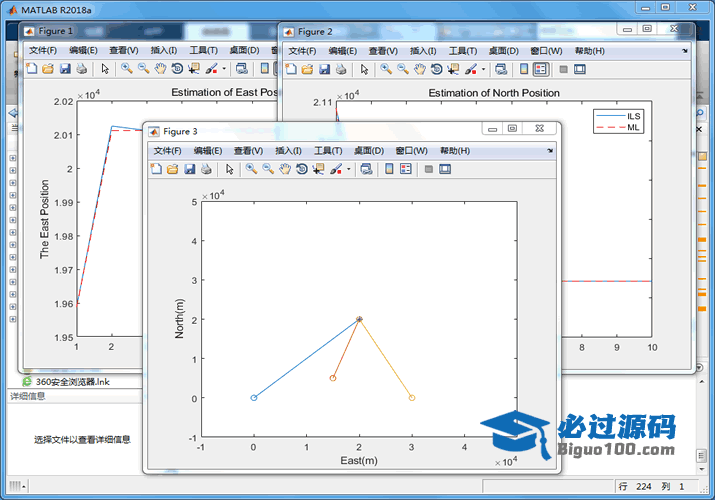
Task: Select Data Cursor tool in Figure 3
Action: pos(318,169)
